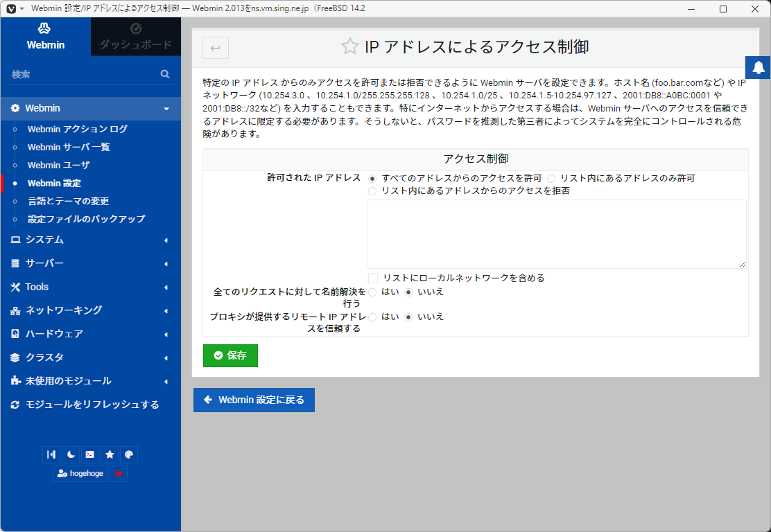Select いいえ for 名前解決を行う

(408, 292)
